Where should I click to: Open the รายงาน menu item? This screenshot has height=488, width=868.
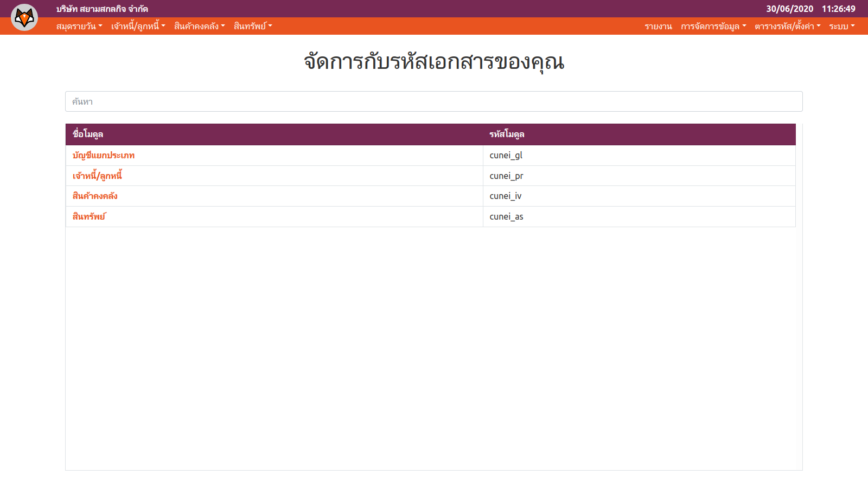pyautogui.click(x=658, y=26)
